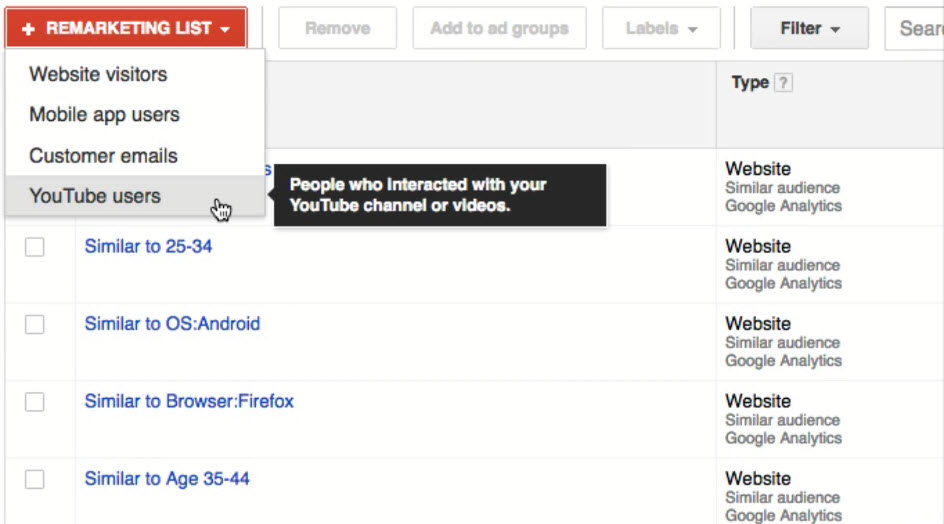Click the Add to ad groups button
944x524 pixels.
(x=500, y=29)
